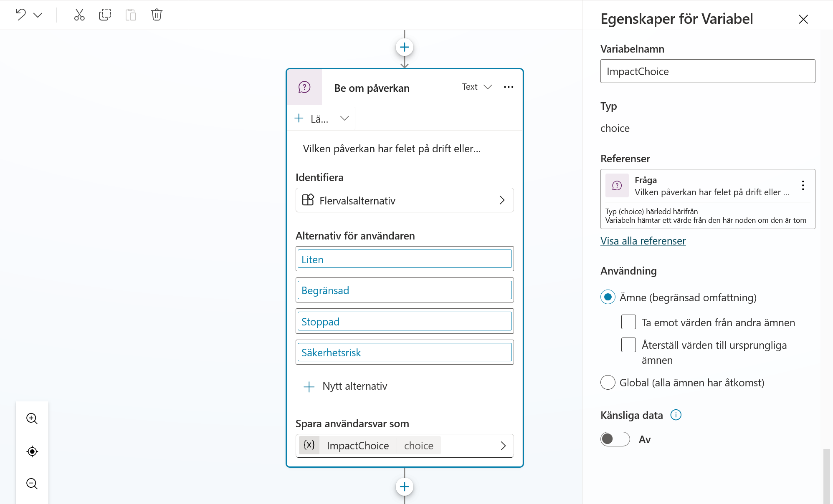This screenshot has height=504, width=833.
Task: Edit the Liten option field
Action: click(405, 259)
